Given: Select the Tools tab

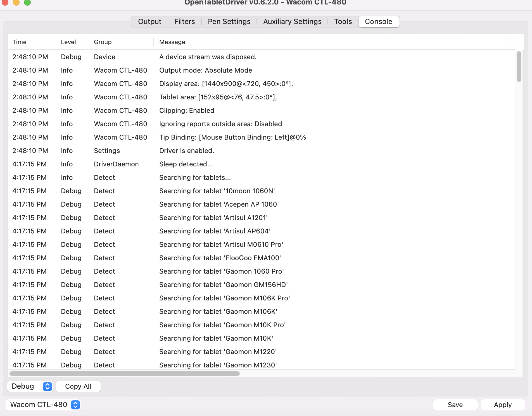Looking at the screenshot, I should (x=343, y=21).
